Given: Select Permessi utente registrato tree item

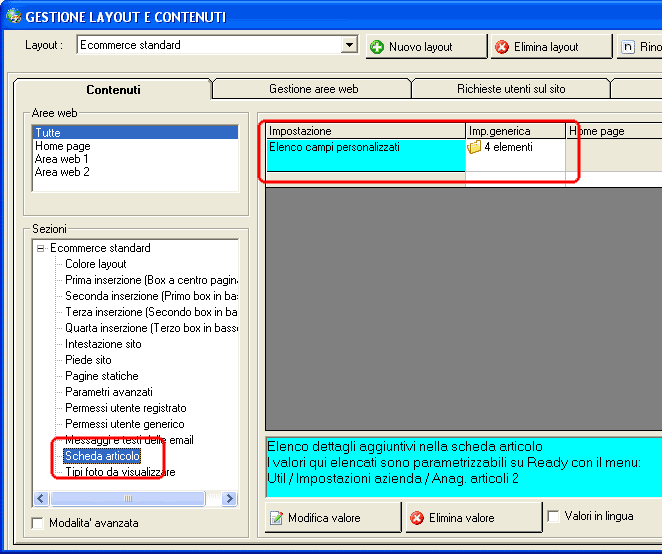Looking at the screenshot, I should 125,408.
